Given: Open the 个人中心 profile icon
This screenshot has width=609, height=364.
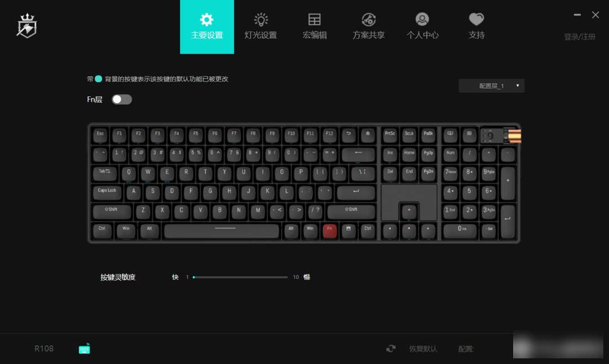Looking at the screenshot, I should (422, 19).
